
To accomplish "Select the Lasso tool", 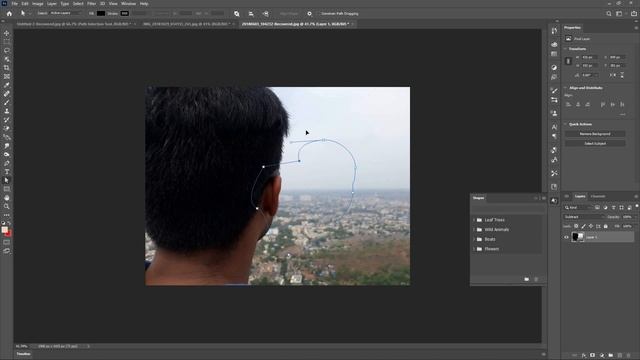I will (x=7, y=51).
